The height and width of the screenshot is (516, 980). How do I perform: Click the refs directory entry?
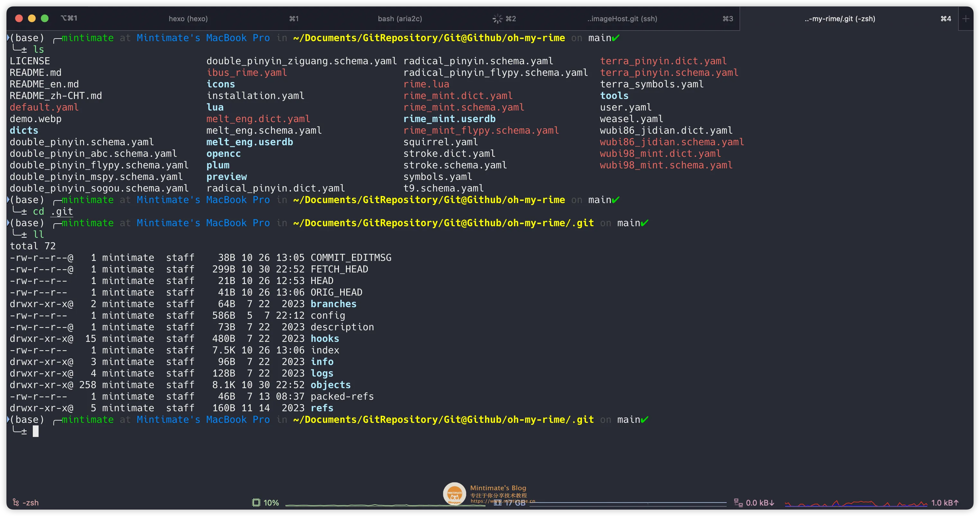coord(322,408)
